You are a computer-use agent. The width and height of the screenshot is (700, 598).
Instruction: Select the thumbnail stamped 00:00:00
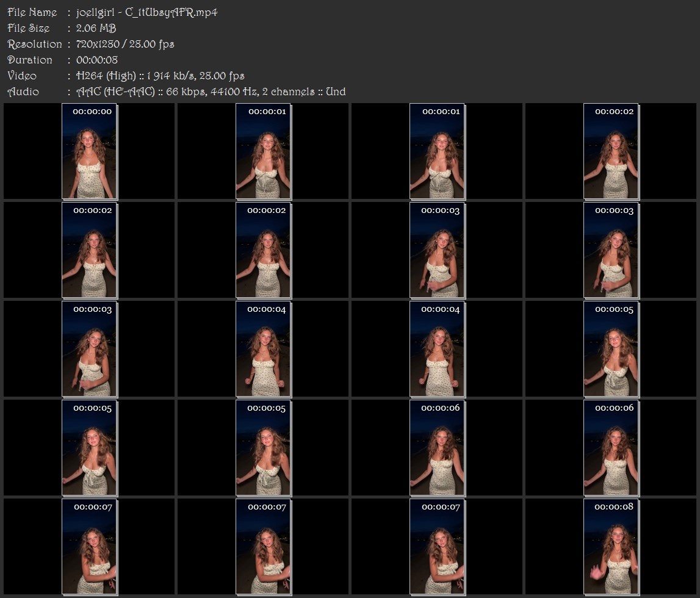tap(89, 151)
